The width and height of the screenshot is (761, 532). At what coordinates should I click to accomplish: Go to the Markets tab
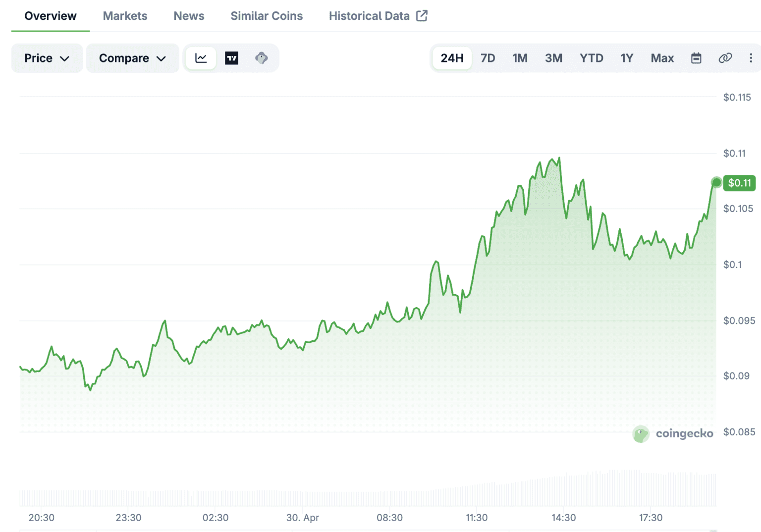[125, 16]
